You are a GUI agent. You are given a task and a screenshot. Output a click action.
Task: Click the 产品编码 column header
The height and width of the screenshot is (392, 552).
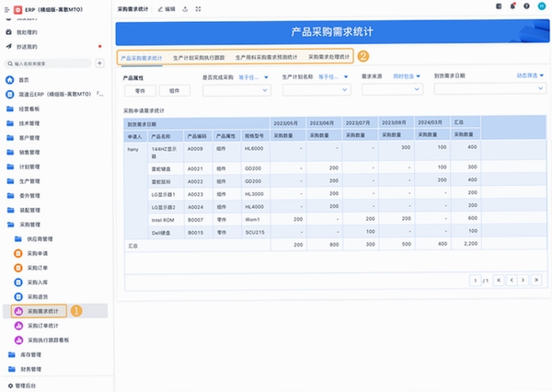(x=198, y=136)
